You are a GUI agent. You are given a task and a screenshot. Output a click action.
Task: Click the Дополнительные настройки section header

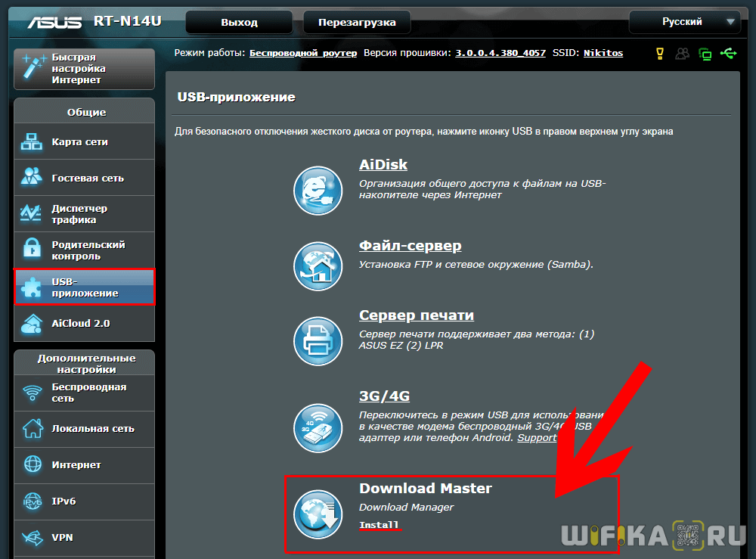(86, 364)
